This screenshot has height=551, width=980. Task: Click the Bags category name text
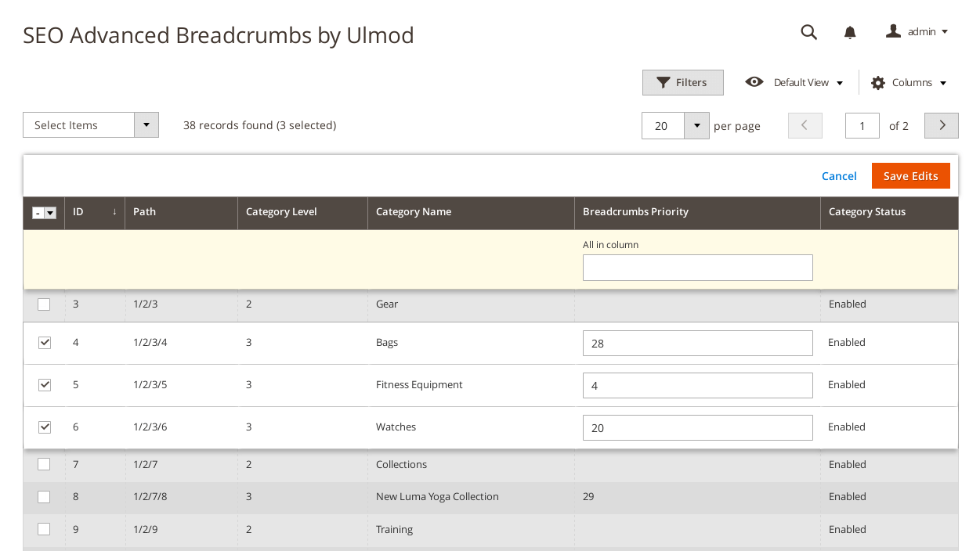pyautogui.click(x=387, y=342)
